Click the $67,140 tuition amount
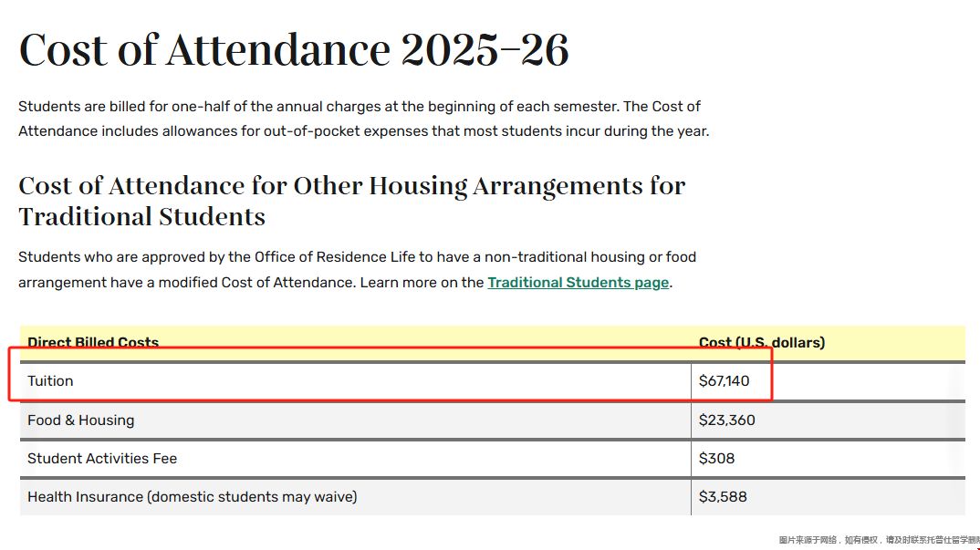This screenshot has width=980, height=550. coord(724,381)
